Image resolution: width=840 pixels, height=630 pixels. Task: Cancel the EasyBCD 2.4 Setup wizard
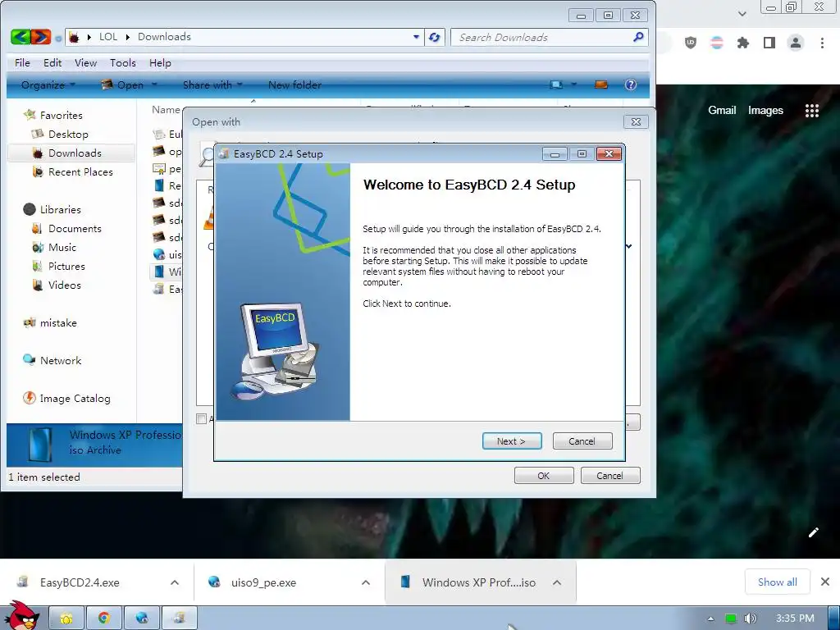tap(582, 441)
